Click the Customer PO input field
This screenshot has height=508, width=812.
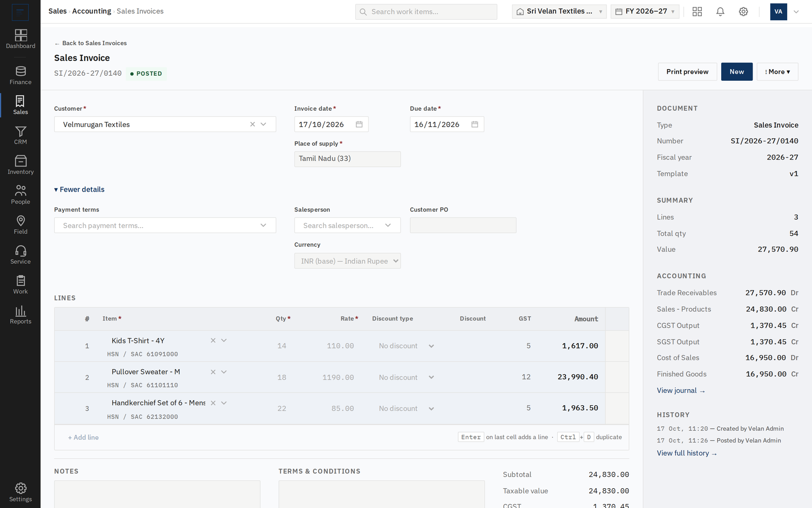coord(463,226)
